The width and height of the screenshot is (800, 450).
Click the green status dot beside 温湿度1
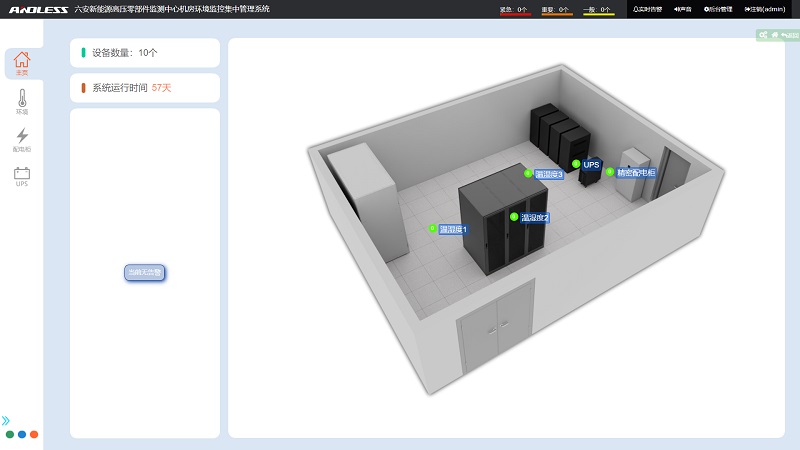pos(433,228)
